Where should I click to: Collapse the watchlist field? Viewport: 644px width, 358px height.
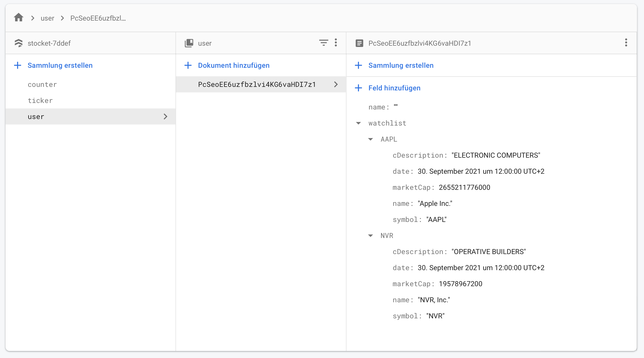[360, 123]
